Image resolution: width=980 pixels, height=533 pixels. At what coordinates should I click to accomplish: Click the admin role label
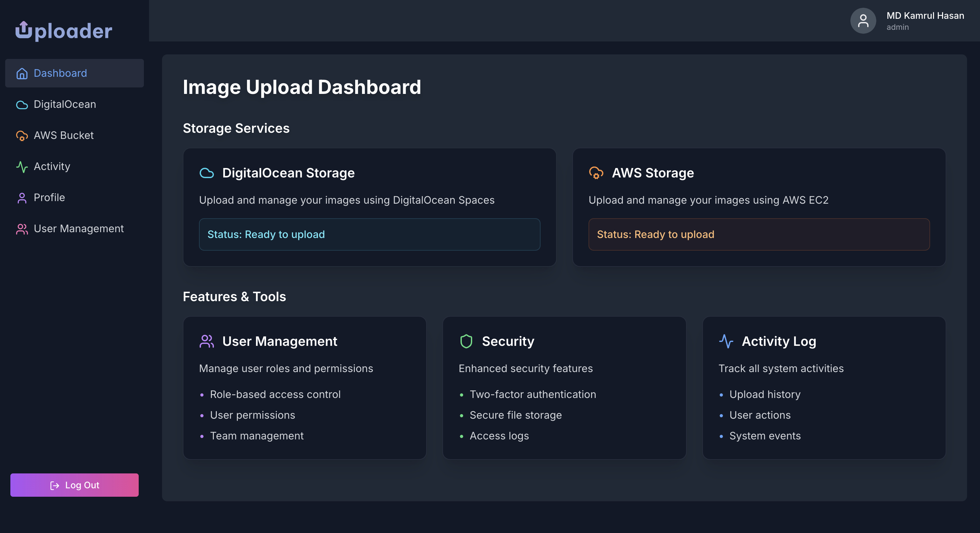(897, 28)
